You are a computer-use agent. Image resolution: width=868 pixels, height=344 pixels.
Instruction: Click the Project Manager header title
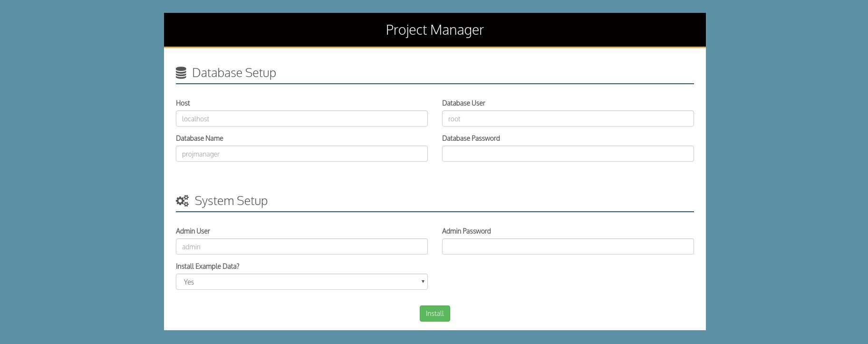tap(434, 30)
